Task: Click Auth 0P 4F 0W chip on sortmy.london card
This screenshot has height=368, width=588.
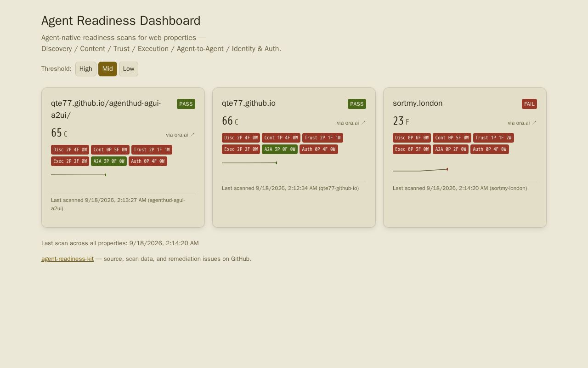Action: click(490, 149)
